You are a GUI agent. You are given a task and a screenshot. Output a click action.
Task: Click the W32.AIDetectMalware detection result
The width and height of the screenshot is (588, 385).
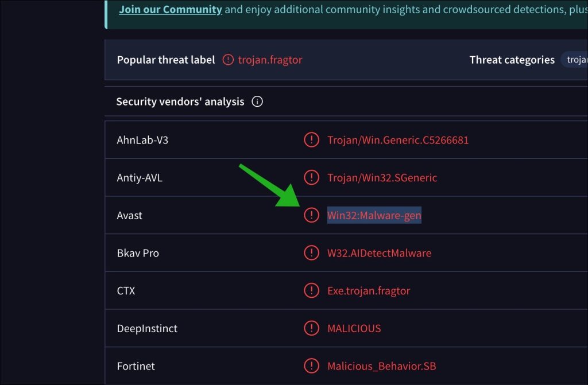379,253
